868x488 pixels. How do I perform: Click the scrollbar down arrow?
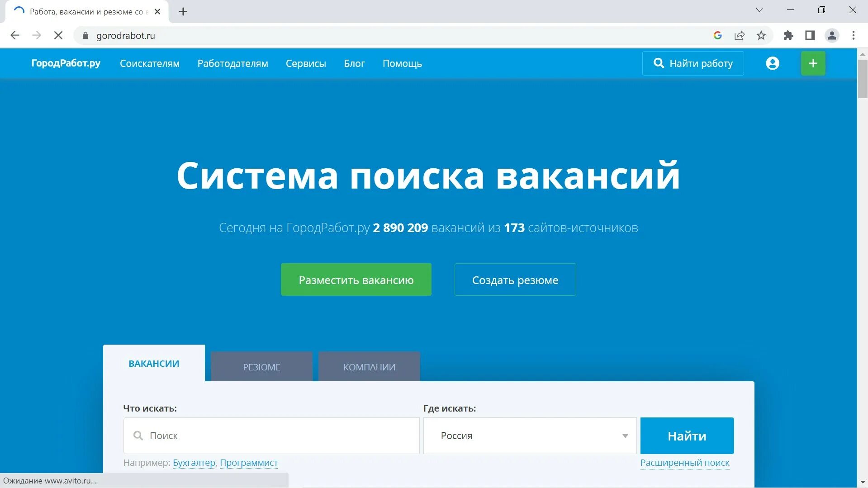[863, 482]
